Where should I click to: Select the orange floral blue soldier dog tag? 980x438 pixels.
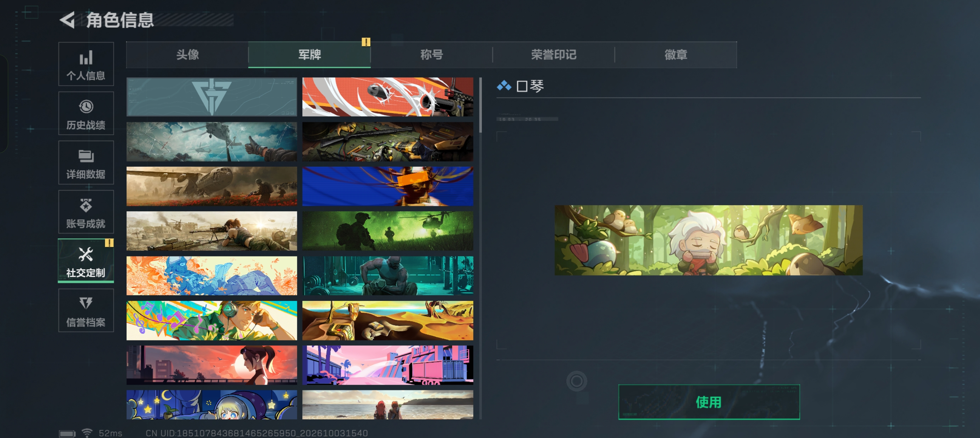(x=211, y=276)
